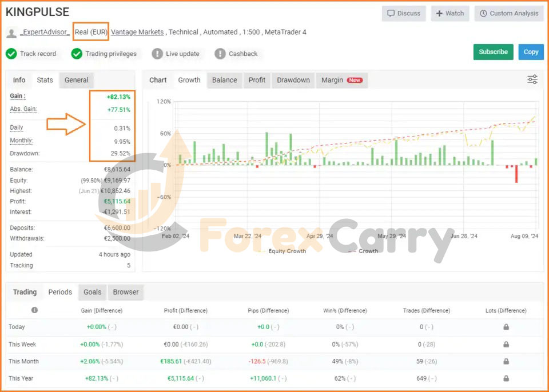Switch to the General tab
The image size is (549, 392).
tap(76, 80)
